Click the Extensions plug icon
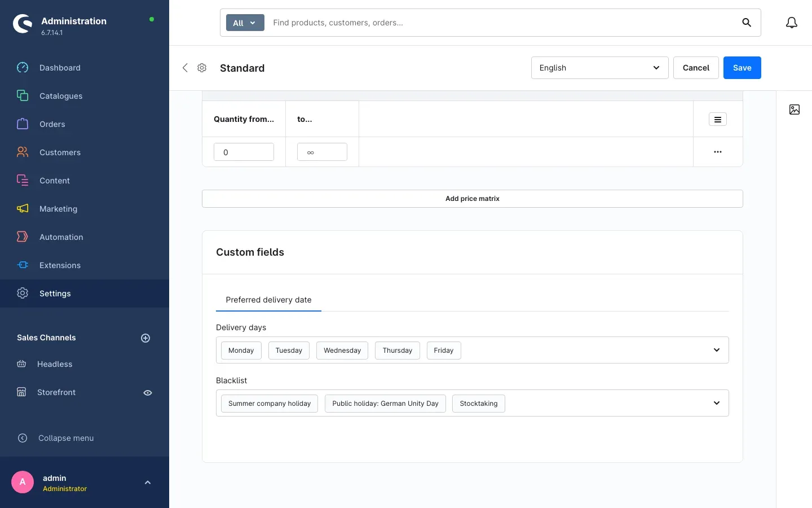The height and width of the screenshot is (508, 812). (x=23, y=265)
